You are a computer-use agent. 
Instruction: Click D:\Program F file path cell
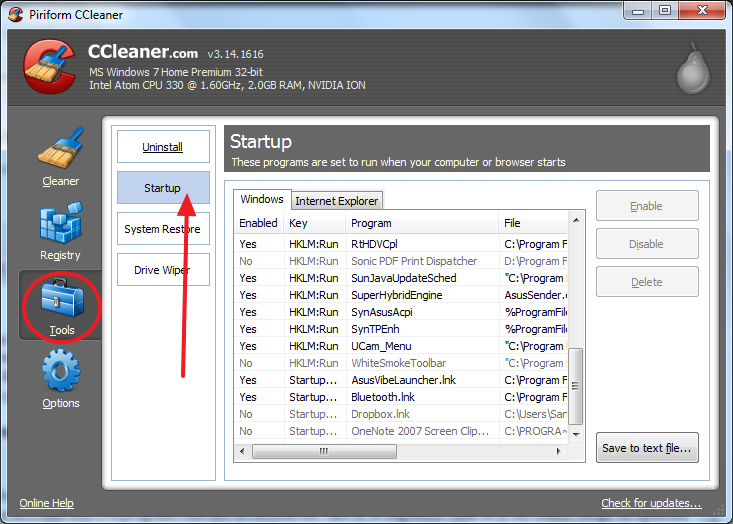[535, 261]
